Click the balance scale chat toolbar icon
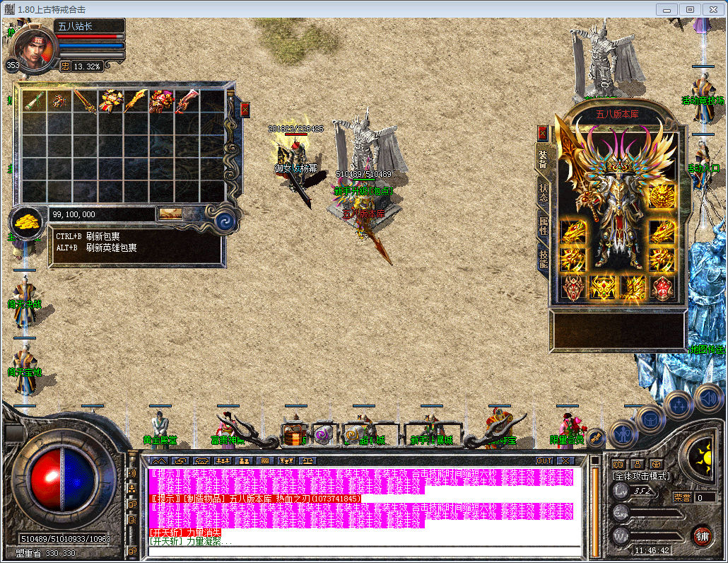 click(x=307, y=461)
